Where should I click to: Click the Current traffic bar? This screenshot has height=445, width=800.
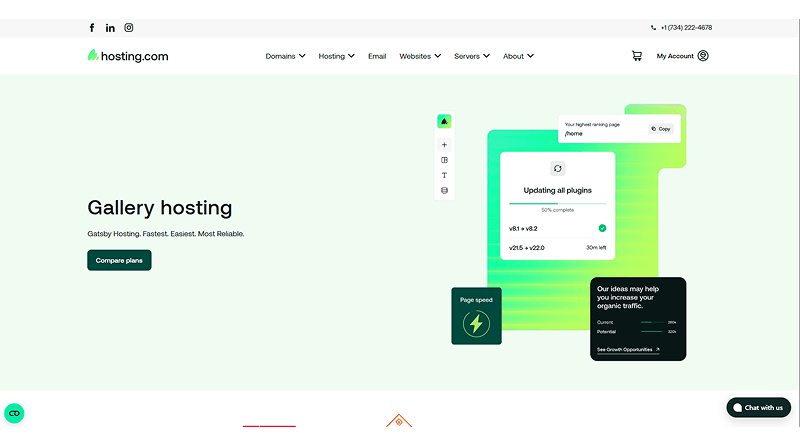(653, 323)
